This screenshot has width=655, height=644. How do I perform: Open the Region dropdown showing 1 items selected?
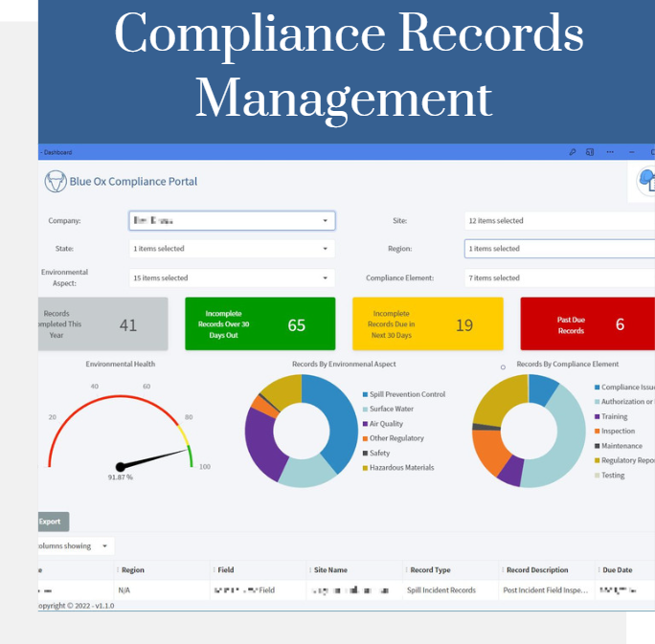click(560, 249)
